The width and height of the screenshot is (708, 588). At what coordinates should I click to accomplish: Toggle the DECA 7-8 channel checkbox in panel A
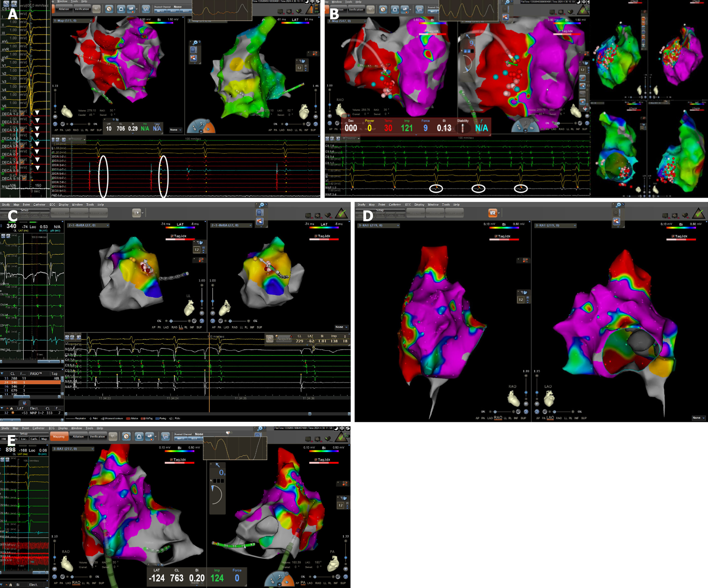(22, 163)
